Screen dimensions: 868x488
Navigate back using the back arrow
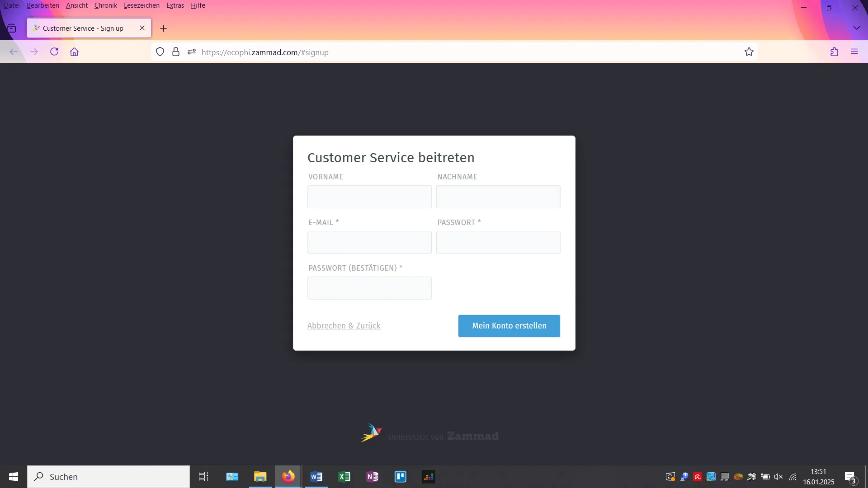tap(14, 52)
